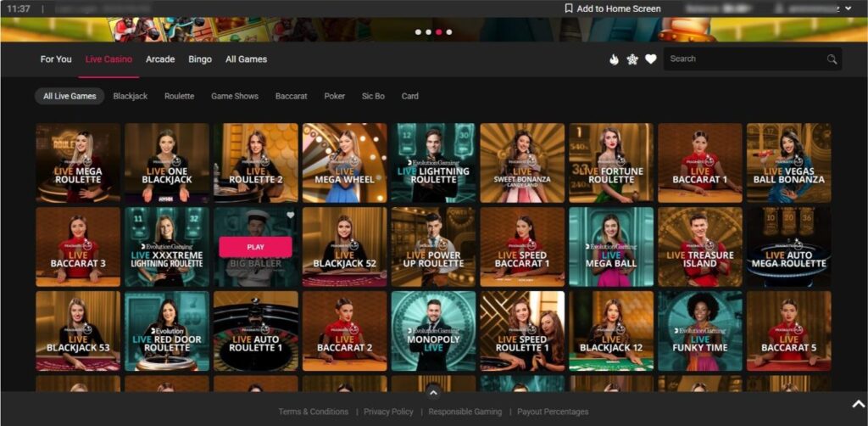868x426 pixels.
Task: Select the pink carousel indicator dot
Action: pos(448,31)
